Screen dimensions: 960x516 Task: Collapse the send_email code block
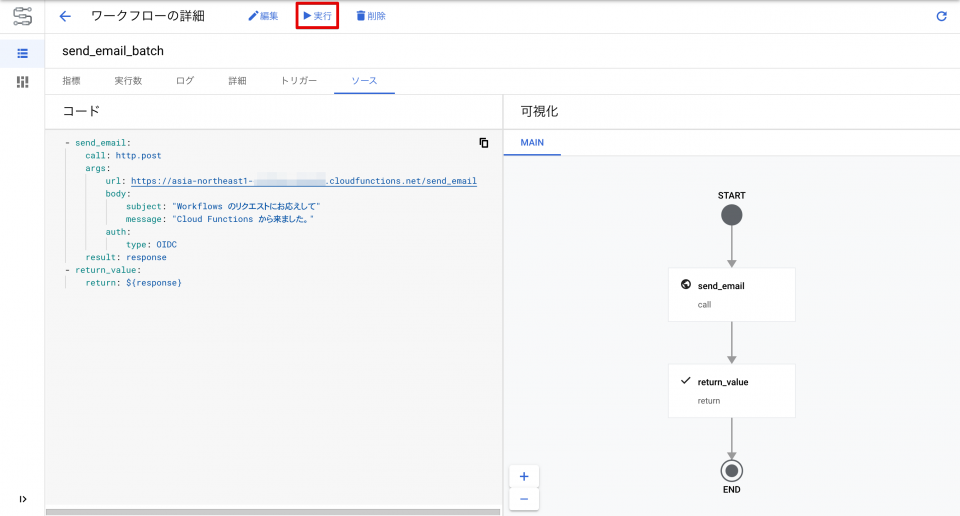point(67,143)
